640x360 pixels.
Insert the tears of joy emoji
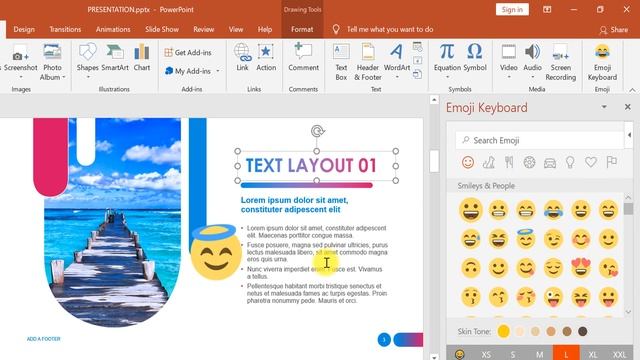[x=553, y=210]
